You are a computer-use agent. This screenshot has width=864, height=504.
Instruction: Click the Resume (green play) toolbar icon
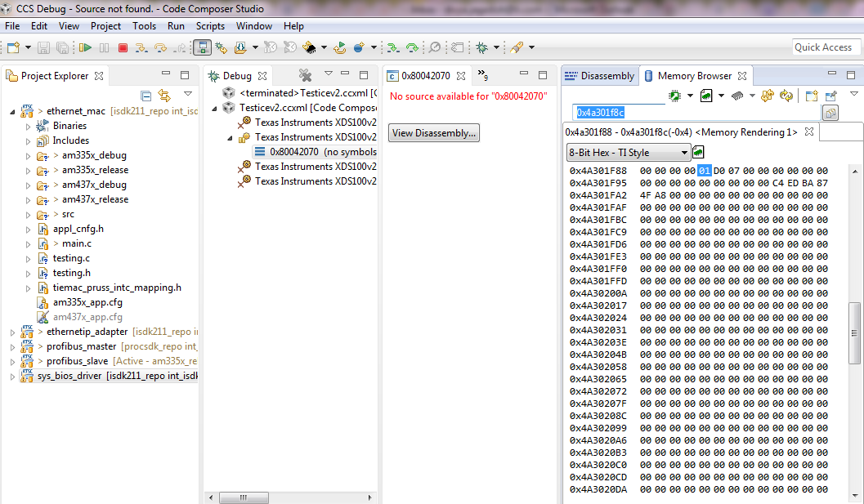85,48
